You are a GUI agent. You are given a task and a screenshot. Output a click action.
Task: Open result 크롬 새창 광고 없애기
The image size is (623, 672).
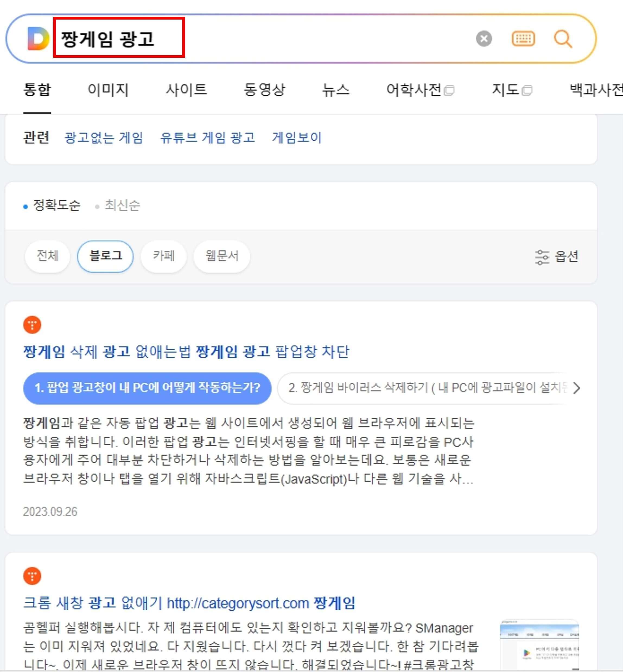point(189,603)
